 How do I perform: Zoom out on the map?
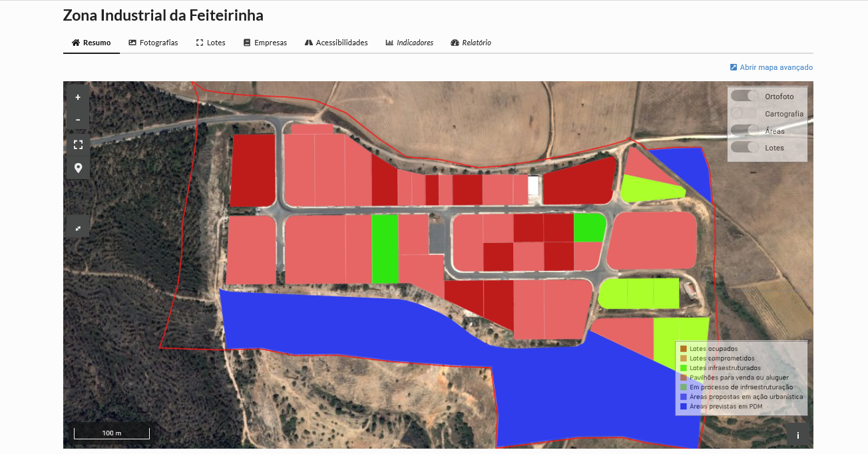point(78,120)
